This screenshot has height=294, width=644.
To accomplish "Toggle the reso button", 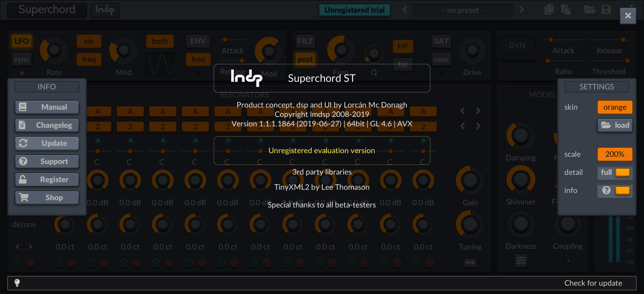I will coord(441,59).
